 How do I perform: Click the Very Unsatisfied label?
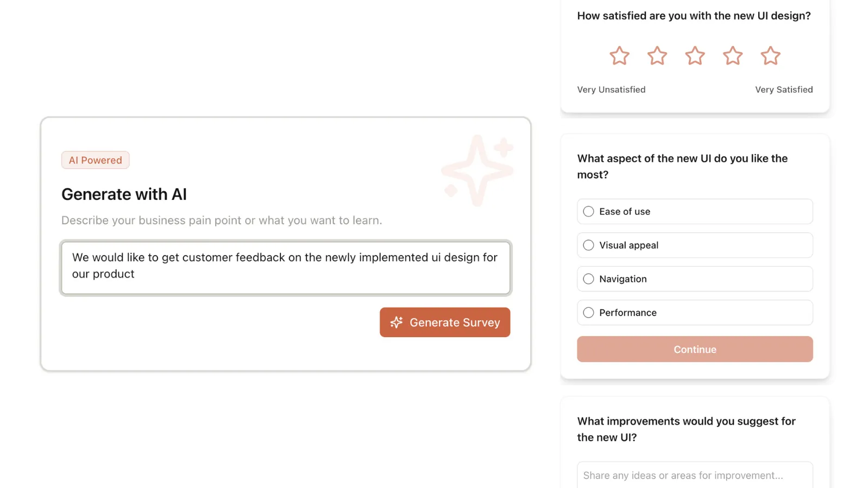click(x=611, y=90)
